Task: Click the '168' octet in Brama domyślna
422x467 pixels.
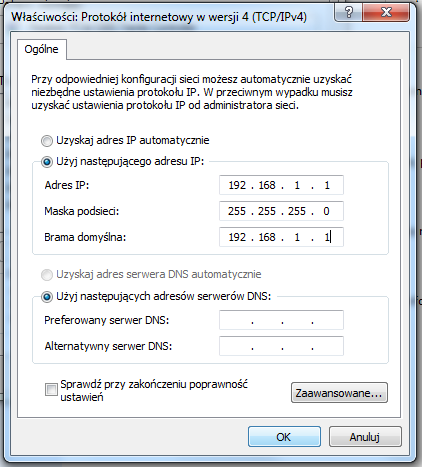Action: (267, 237)
